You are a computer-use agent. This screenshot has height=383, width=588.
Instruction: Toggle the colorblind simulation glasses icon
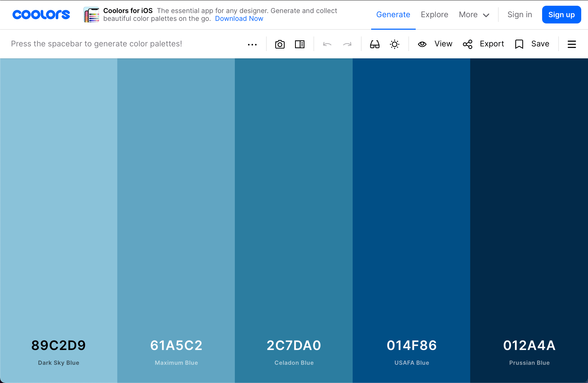click(375, 44)
